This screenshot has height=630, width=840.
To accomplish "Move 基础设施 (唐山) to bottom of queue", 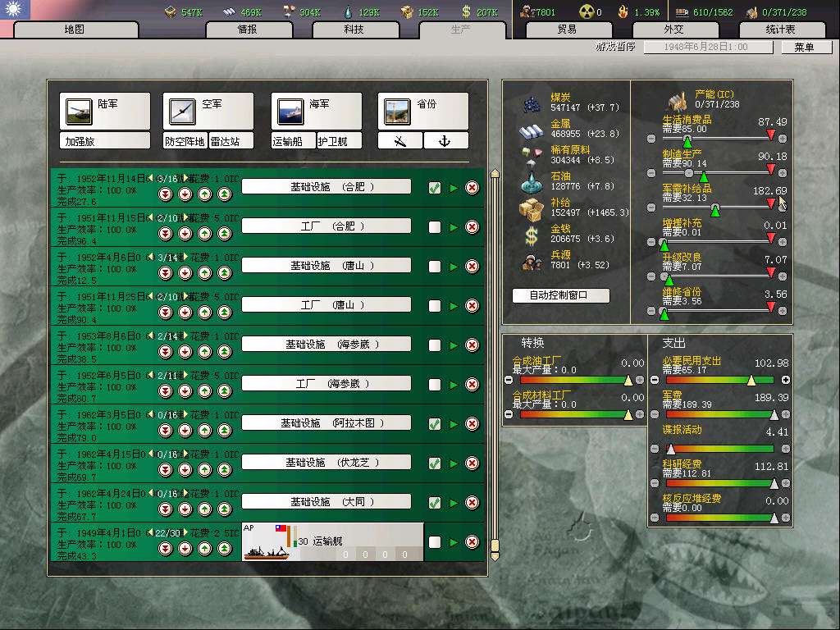I will pos(165,273).
